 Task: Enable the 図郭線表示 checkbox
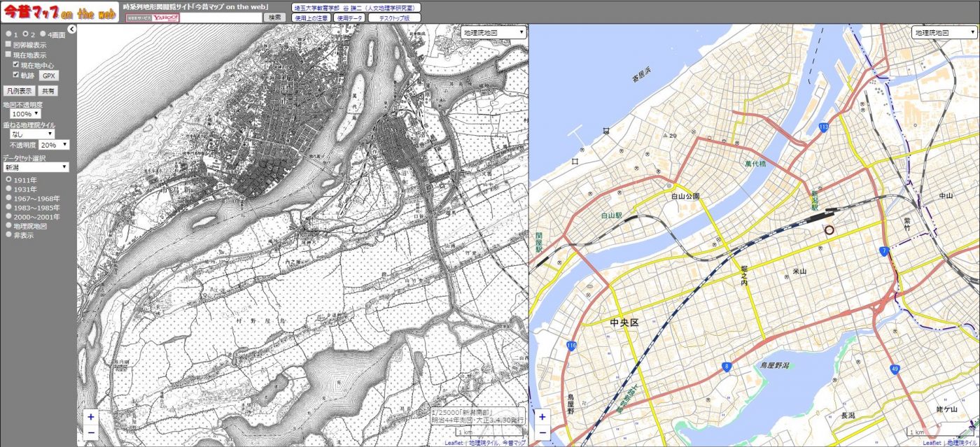point(8,45)
